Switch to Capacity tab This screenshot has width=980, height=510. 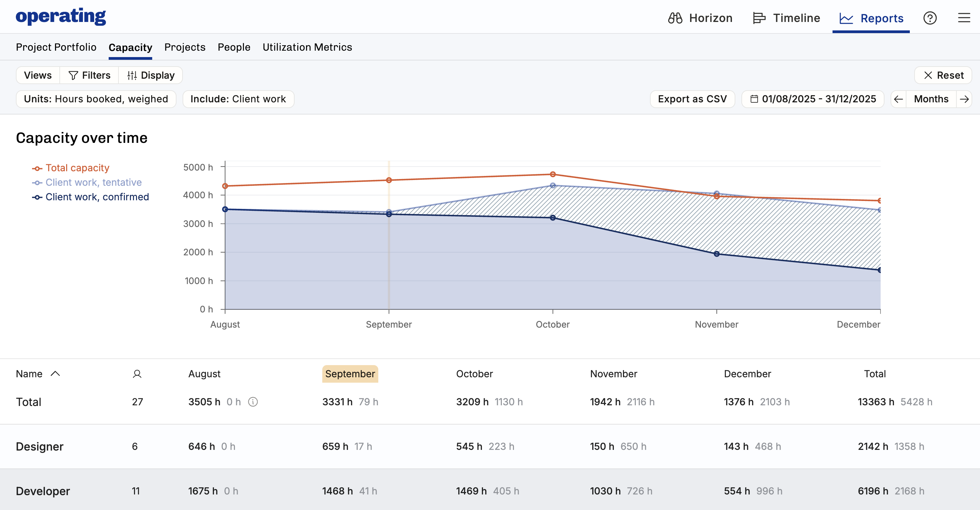click(131, 47)
